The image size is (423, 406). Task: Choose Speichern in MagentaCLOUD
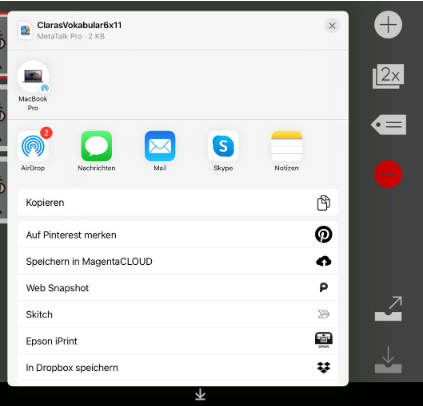pos(178,261)
